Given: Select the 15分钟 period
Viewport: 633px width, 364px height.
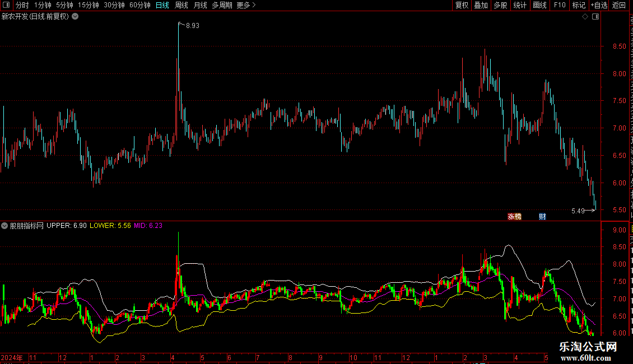Looking at the screenshot, I should point(89,5).
